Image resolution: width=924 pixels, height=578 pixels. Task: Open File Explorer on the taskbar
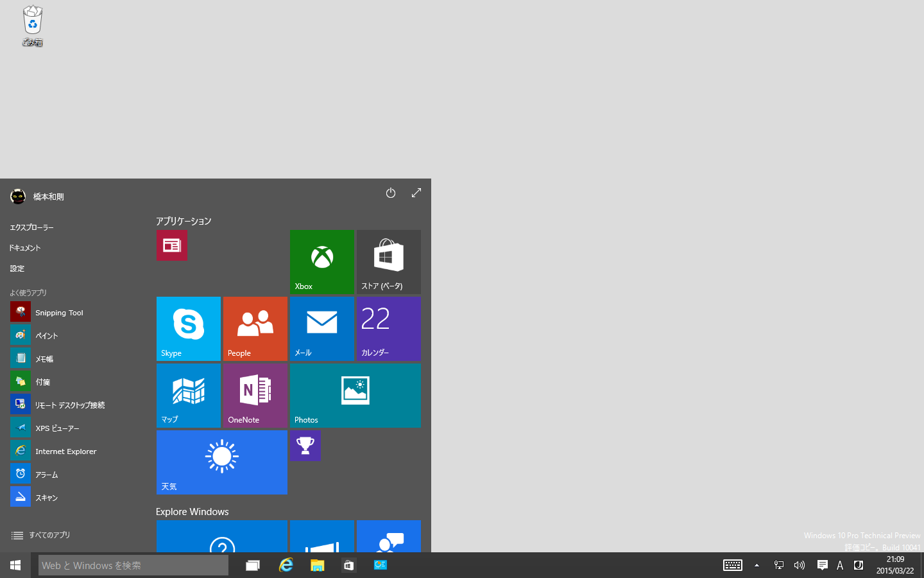pos(317,565)
